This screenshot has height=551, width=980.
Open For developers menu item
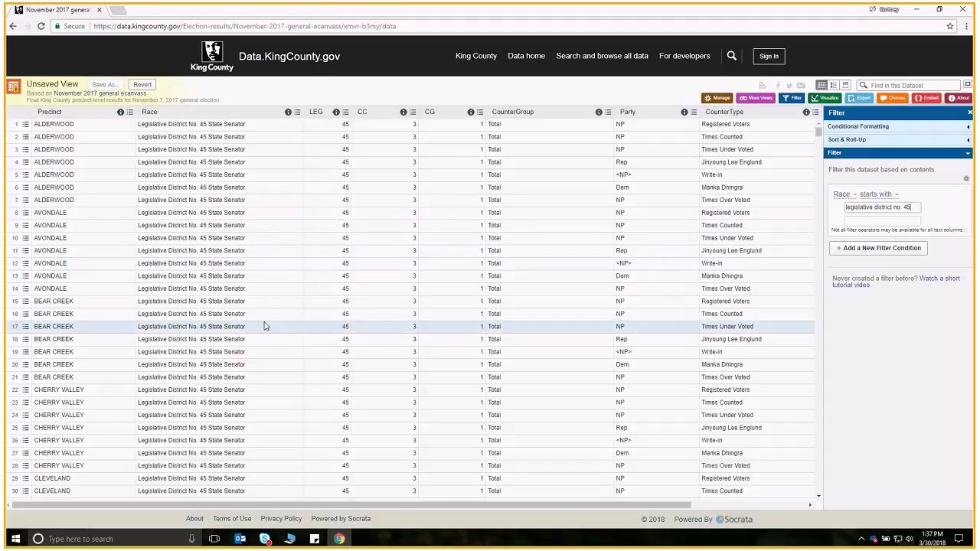click(x=684, y=56)
